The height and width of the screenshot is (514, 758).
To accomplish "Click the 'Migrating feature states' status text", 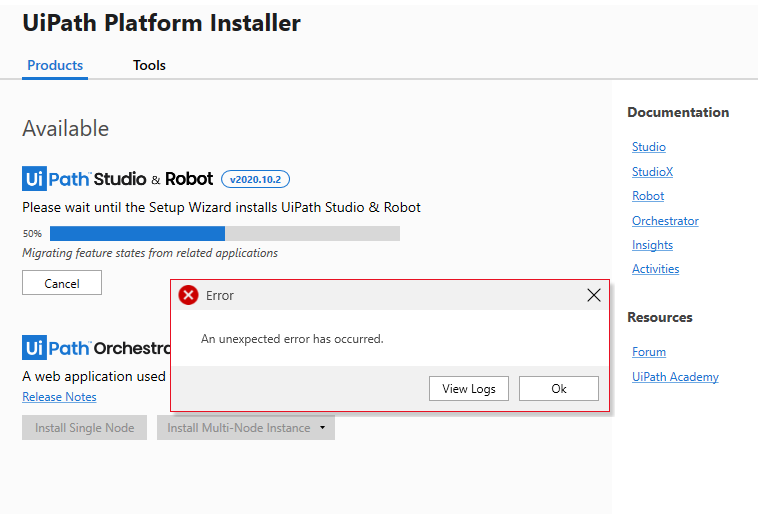I will tap(150, 253).
